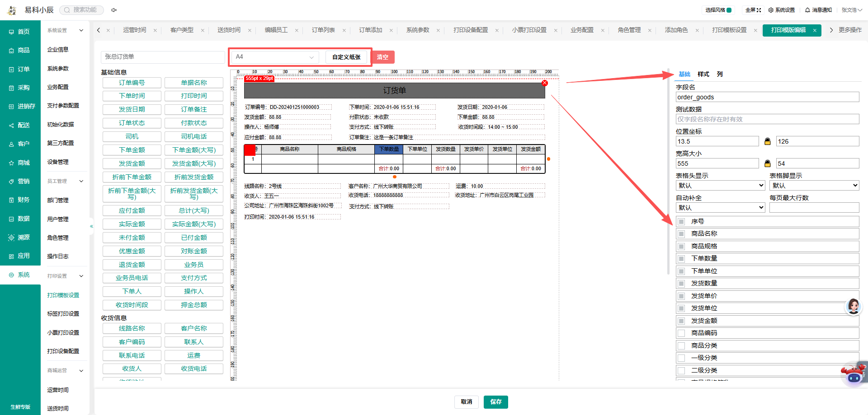Open the customer service avatar icon
Image resolution: width=868 pixels, height=415 pixels.
(x=853, y=307)
